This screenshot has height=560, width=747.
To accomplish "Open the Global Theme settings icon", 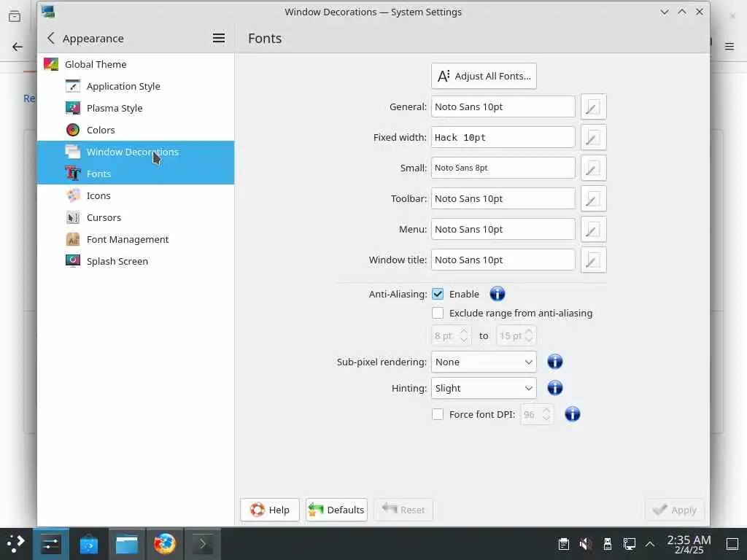I will point(51,64).
